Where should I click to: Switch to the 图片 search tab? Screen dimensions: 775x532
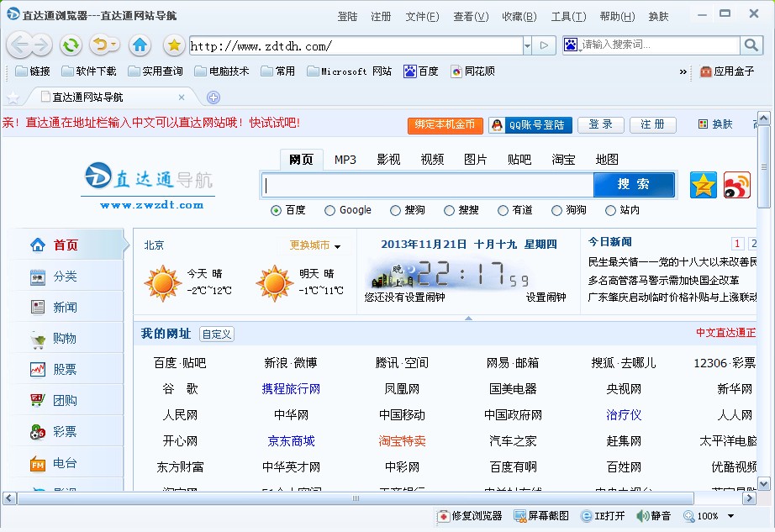pos(476,160)
